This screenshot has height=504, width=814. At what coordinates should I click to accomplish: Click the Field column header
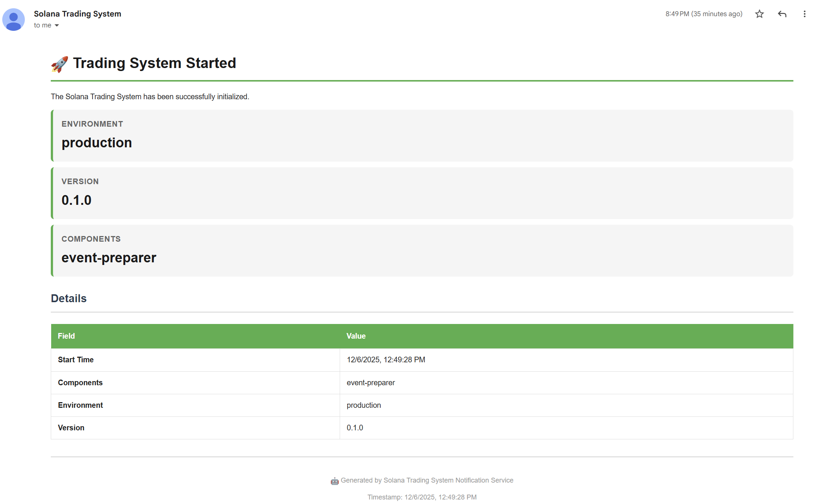(x=66, y=336)
